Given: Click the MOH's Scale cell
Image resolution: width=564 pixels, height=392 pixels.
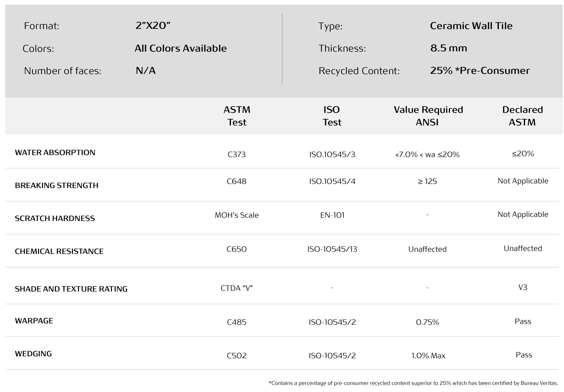Looking at the screenshot, I should 237,215.
